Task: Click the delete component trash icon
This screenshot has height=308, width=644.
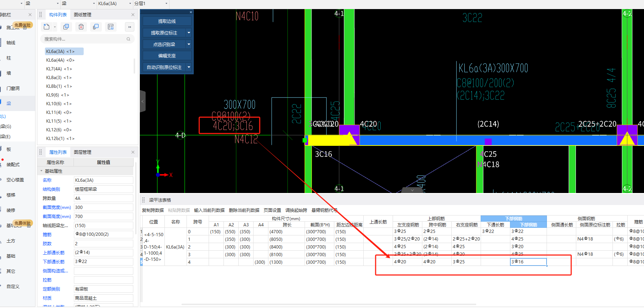Action: click(81, 27)
